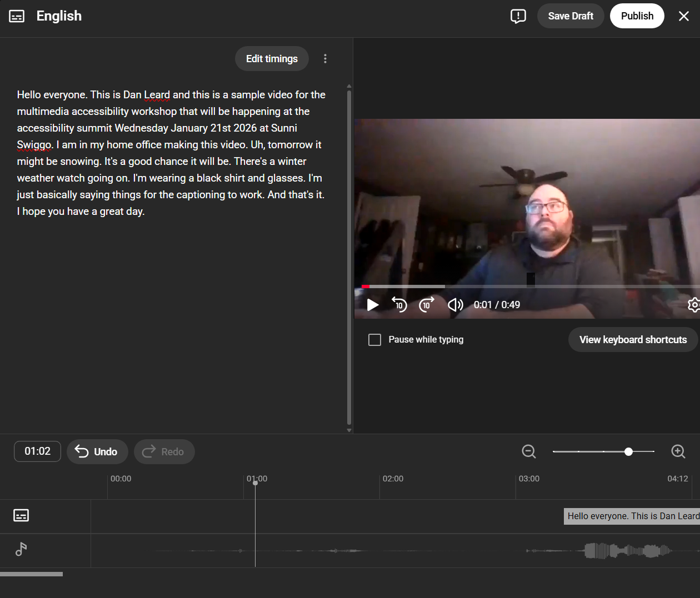Enable Pause while typing
The image size is (700, 598).
(374, 339)
